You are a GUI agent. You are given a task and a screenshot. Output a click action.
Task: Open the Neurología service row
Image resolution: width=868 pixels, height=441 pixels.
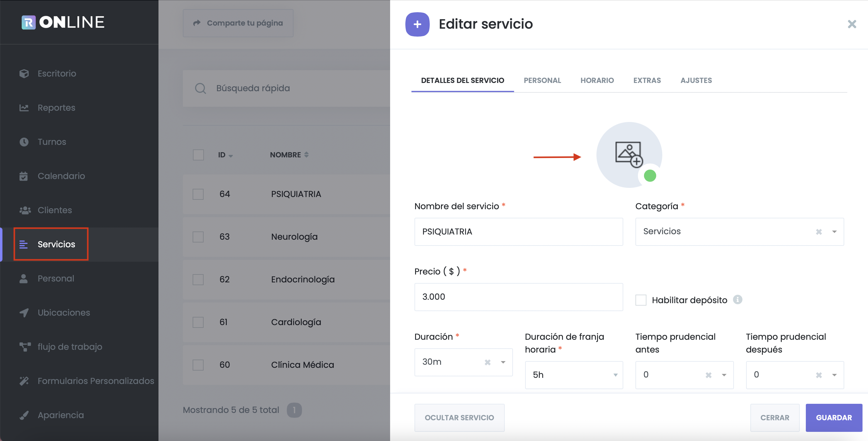(x=286, y=237)
